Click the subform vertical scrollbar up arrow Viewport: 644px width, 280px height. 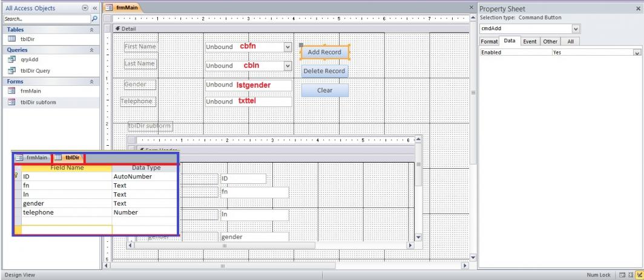(x=418, y=140)
